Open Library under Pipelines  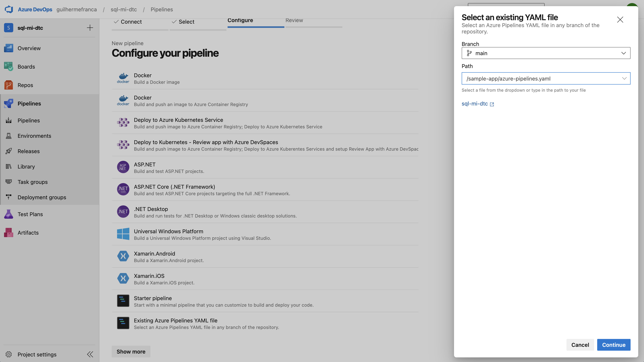click(x=26, y=167)
